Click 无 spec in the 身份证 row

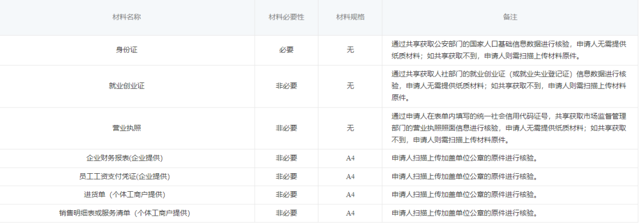pos(351,50)
